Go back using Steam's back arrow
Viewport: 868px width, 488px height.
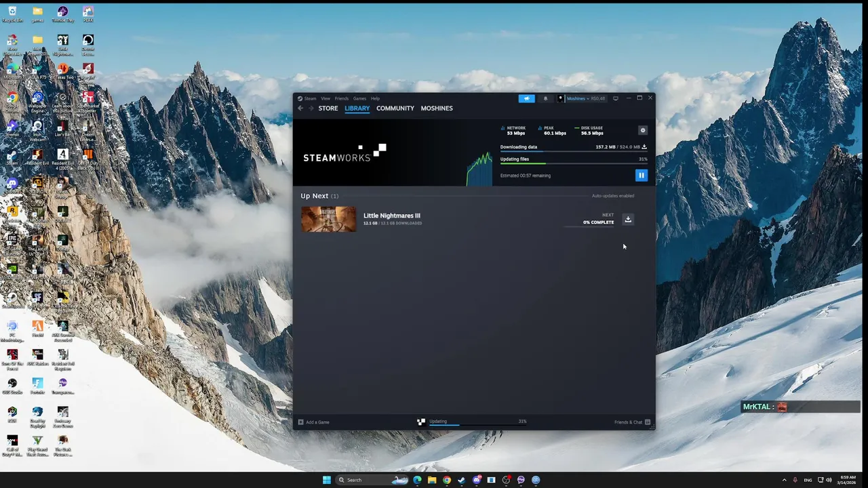pyautogui.click(x=300, y=108)
